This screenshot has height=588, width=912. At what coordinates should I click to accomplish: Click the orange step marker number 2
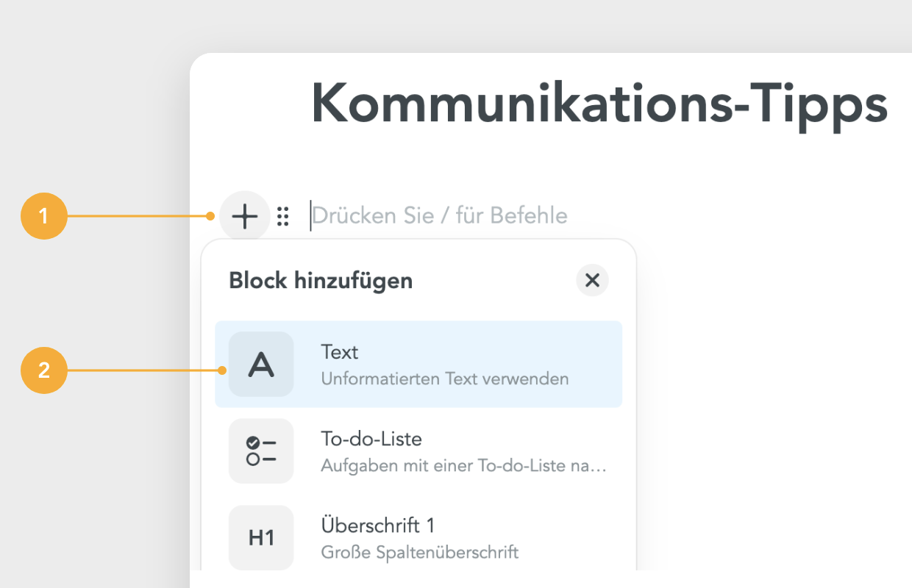tap(44, 370)
